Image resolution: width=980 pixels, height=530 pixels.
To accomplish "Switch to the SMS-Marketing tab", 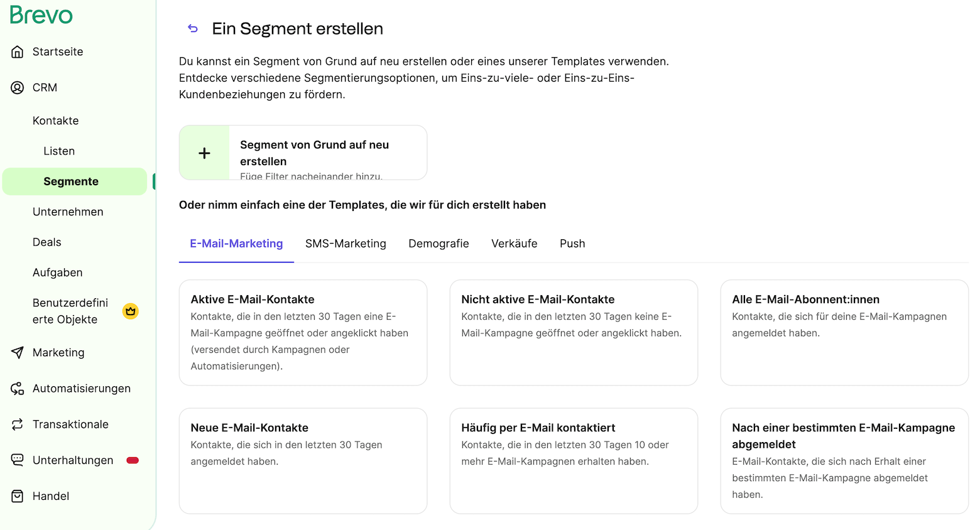I will click(x=346, y=244).
